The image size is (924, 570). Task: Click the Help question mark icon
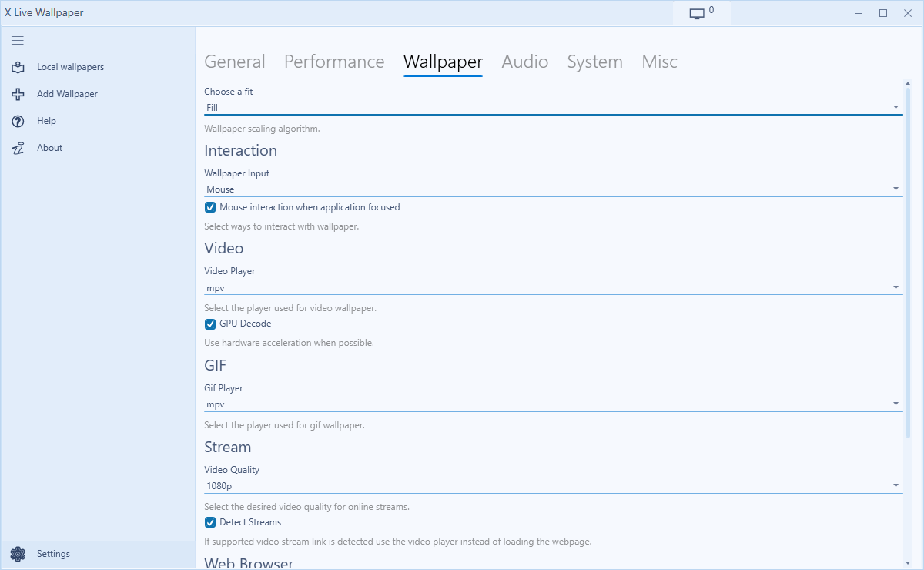tap(18, 120)
